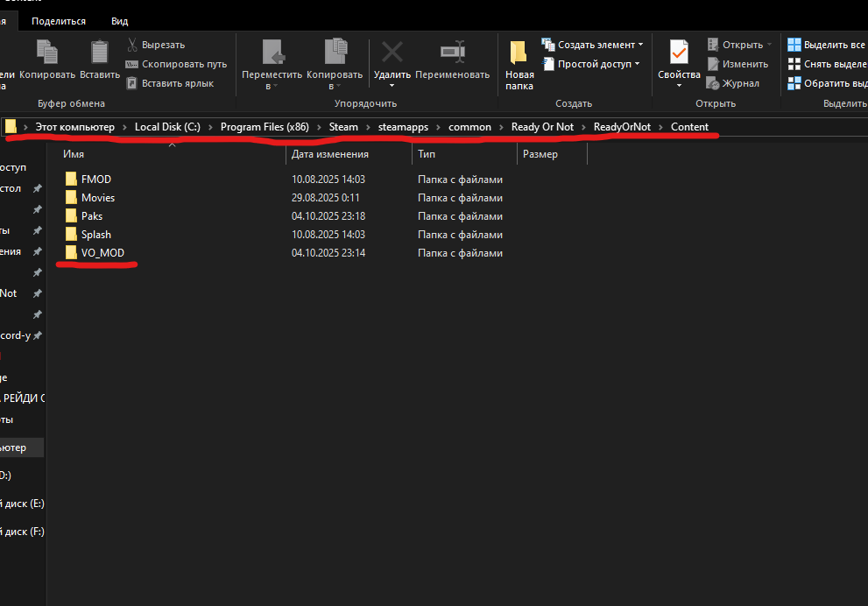Select the FMOD folder icon
Screen dimensions: 868x606
pos(72,179)
